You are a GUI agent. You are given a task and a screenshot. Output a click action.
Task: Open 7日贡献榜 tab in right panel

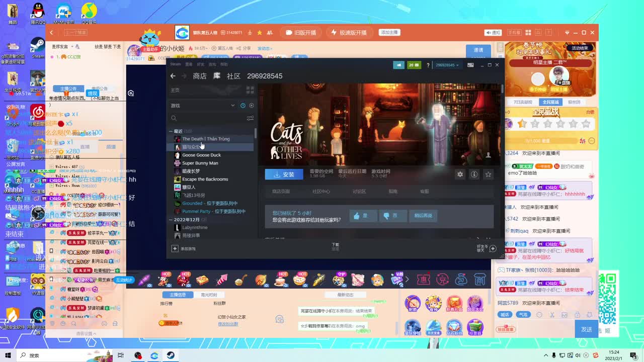[x=522, y=102]
